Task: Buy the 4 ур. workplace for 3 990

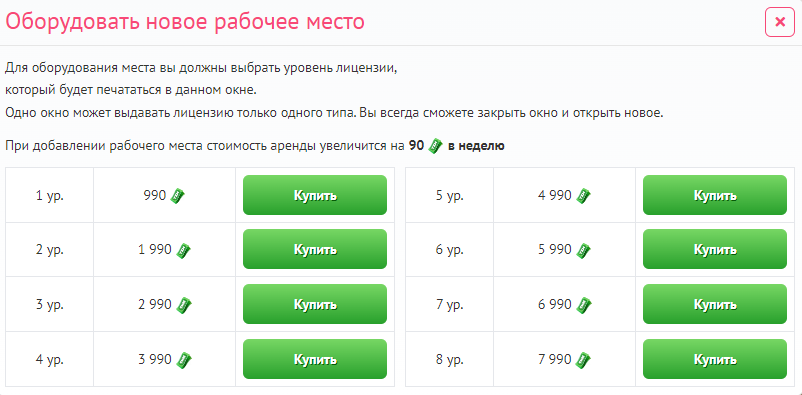Action: click(x=315, y=359)
